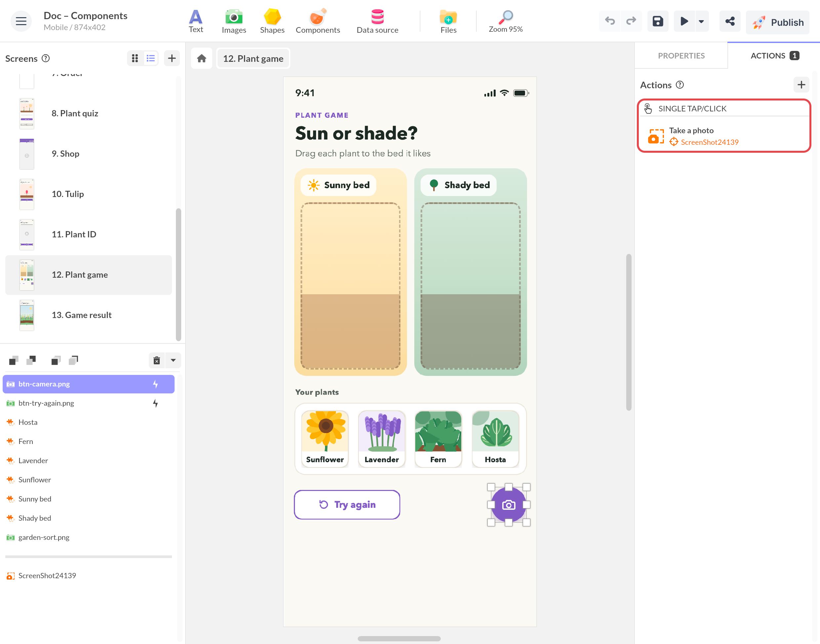Run the app preview play button
The height and width of the screenshot is (644, 820).
[684, 21]
